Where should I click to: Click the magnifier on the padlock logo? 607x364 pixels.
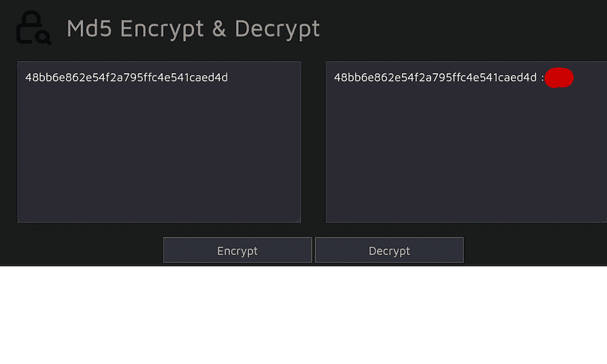click(x=43, y=37)
